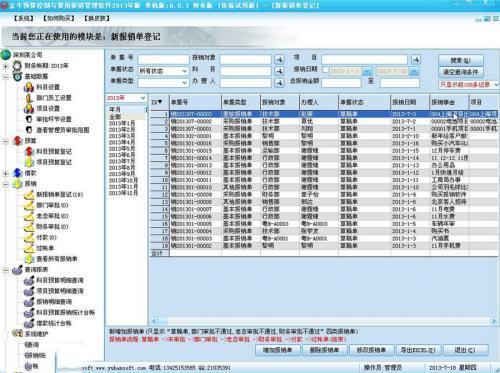500x373 pixels.
Task: Enable the 报销日期 filter checkbox
Action: click(325, 71)
